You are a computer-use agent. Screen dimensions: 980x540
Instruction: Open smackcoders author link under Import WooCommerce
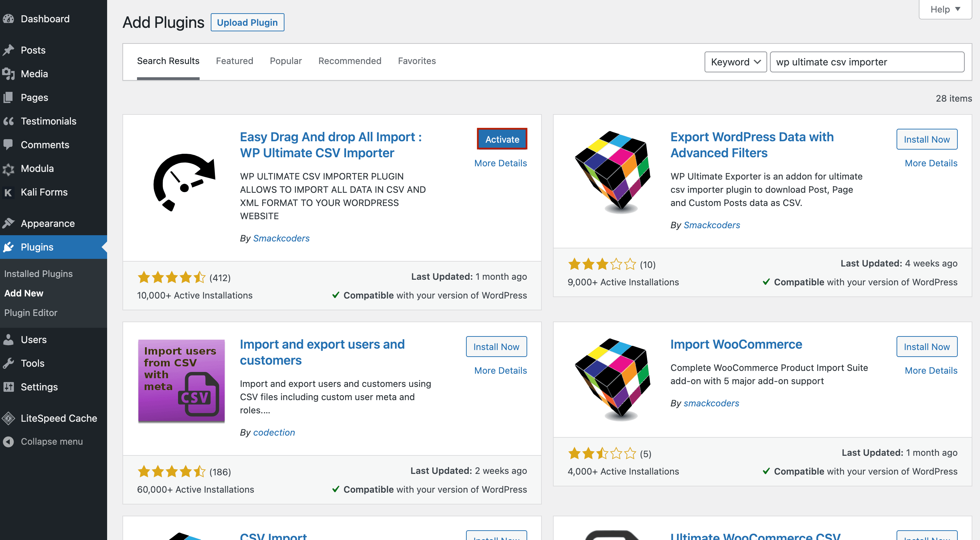(712, 403)
